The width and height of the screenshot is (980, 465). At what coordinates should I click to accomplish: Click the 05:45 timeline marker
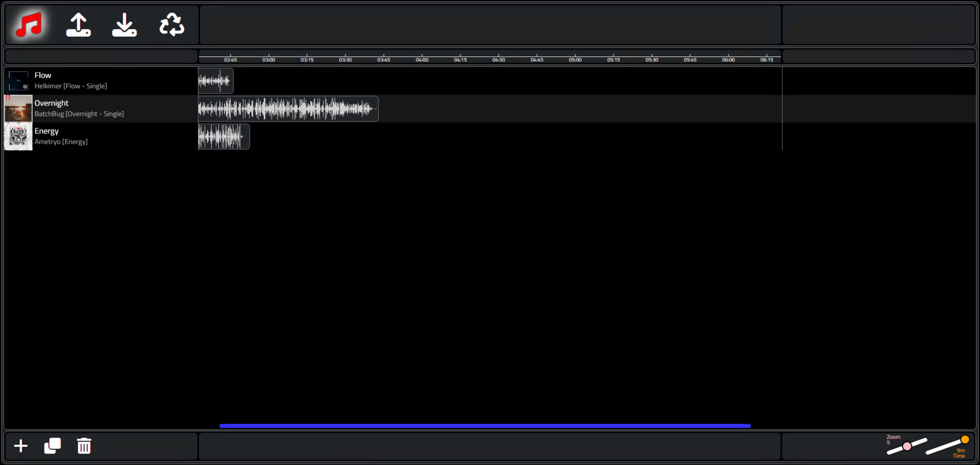click(x=690, y=60)
